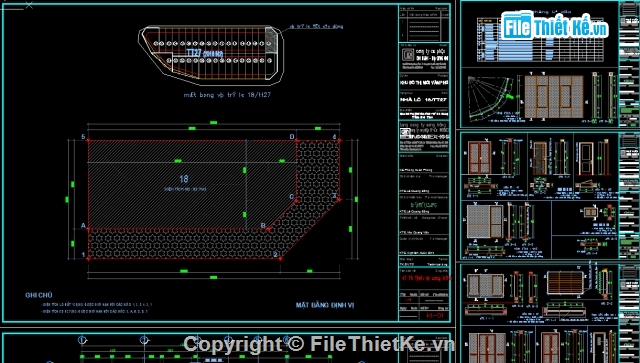Select the corner point labeled C
The image size is (640, 363).
(296, 200)
